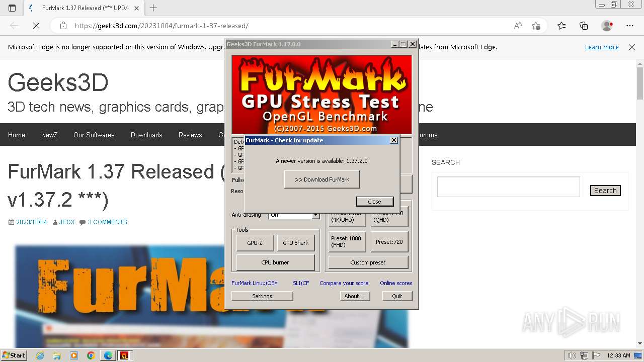Open Custom preset button
644x362 pixels.
point(368,262)
